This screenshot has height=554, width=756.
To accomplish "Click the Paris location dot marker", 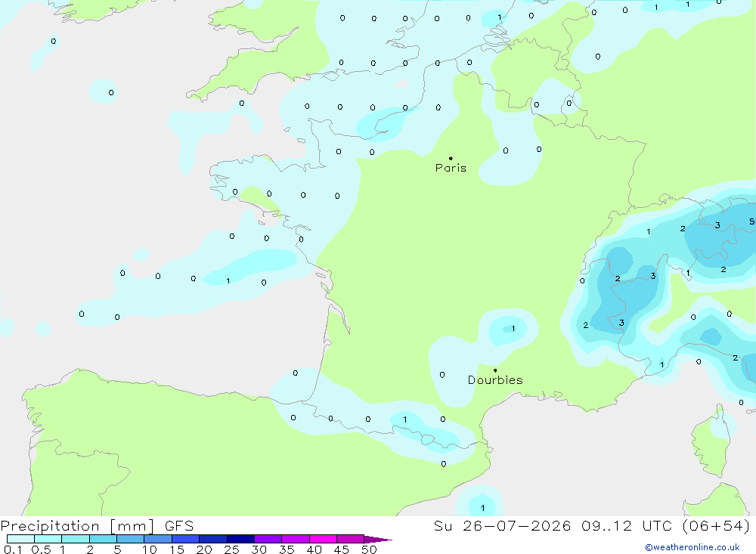I will click(x=451, y=158).
